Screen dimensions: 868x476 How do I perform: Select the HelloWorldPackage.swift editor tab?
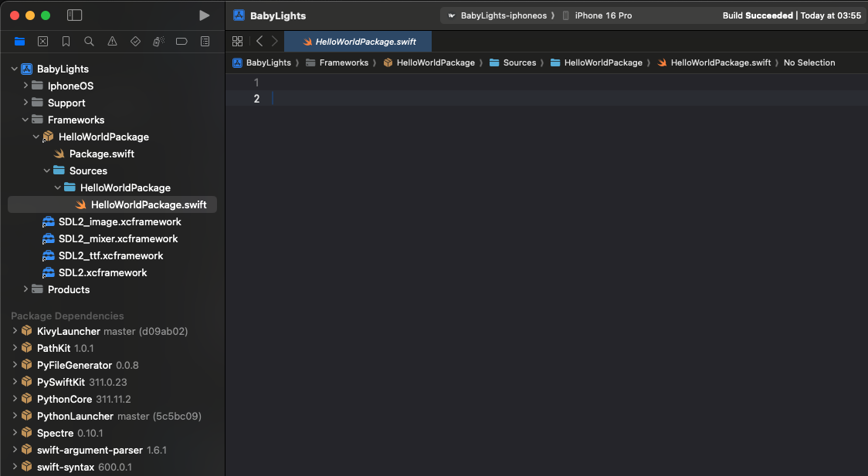click(x=358, y=42)
